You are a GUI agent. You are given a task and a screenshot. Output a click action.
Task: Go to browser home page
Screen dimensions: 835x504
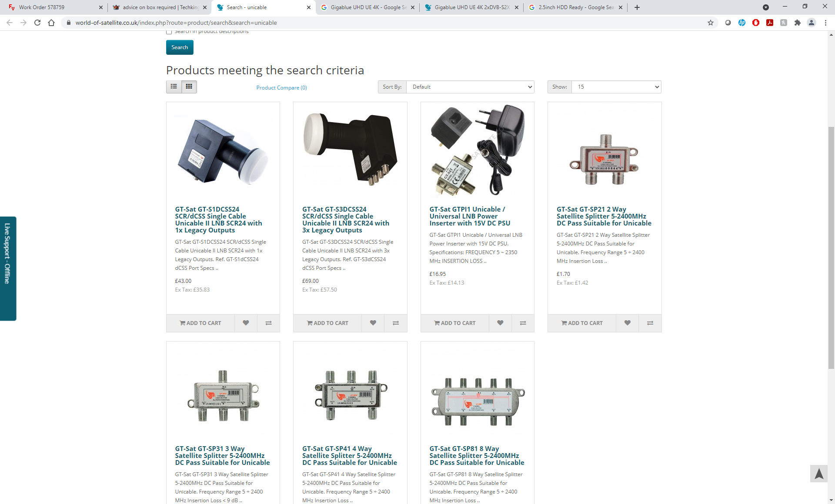pos(51,23)
